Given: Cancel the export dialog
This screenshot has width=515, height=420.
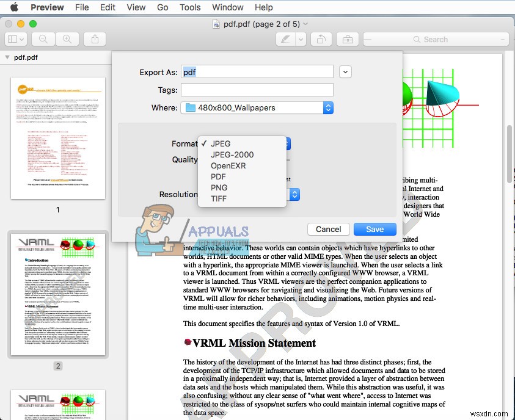Looking at the screenshot, I should coord(328,229).
